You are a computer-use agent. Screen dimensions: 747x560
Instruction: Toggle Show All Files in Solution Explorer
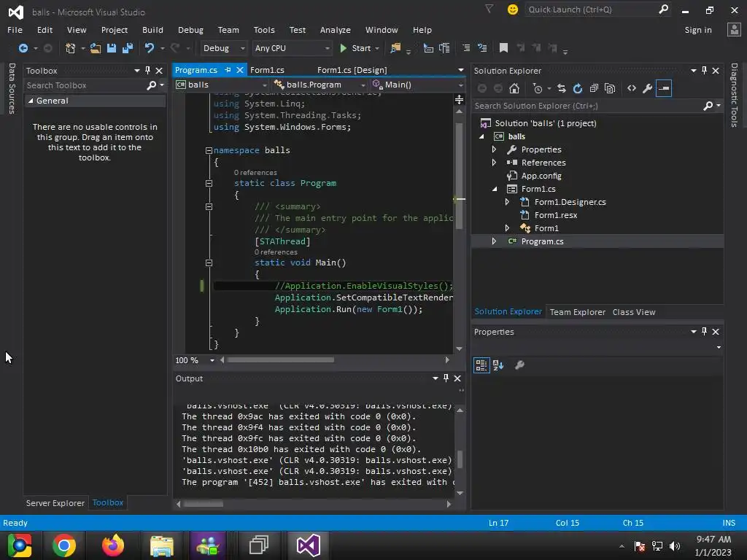(610, 88)
